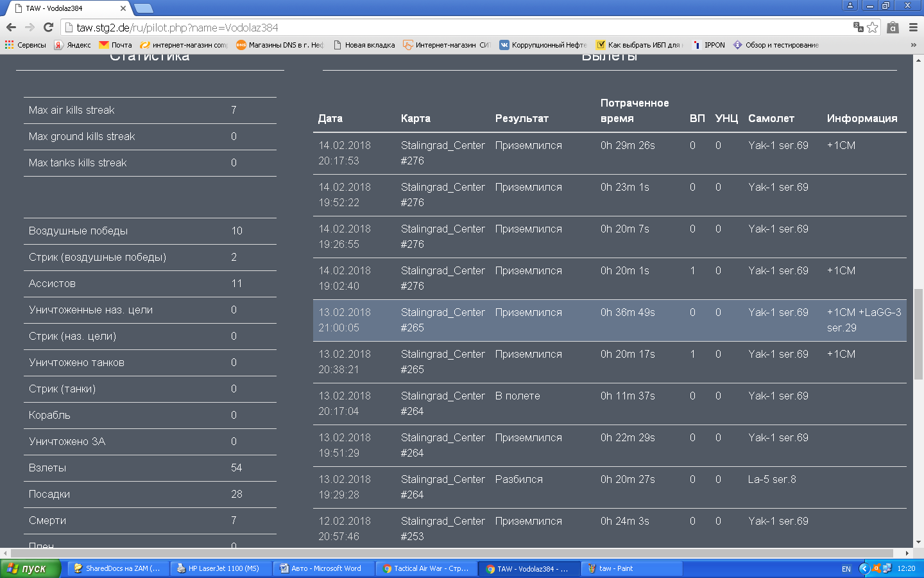Switch to HP LaserJet 1100 taskbar window
Screen dimensions: 924x578
point(221,568)
